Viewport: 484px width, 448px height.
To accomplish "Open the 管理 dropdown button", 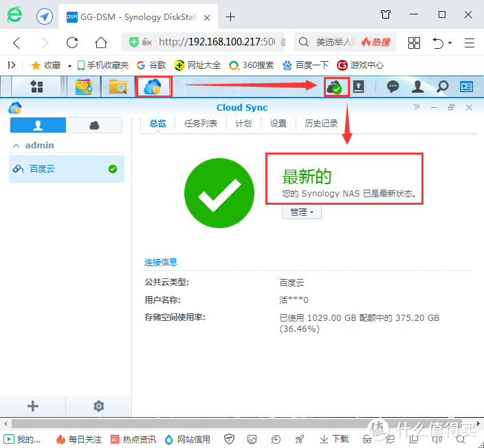I will pyautogui.click(x=302, y=212).
